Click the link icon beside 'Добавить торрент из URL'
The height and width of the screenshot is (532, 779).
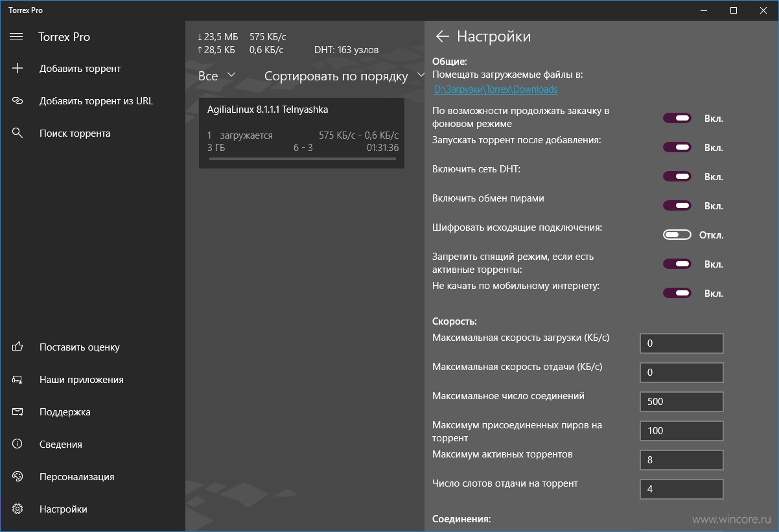pyautogui.click(x=17, y=101)
